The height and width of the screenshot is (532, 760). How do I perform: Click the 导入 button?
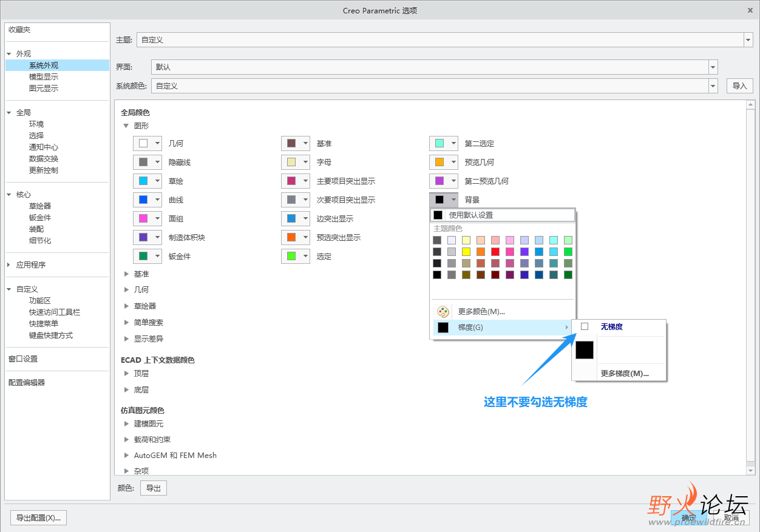[739, 86]
